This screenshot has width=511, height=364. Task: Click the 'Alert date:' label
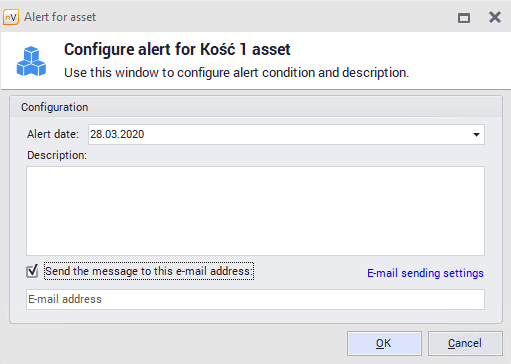tap(53, 134)
